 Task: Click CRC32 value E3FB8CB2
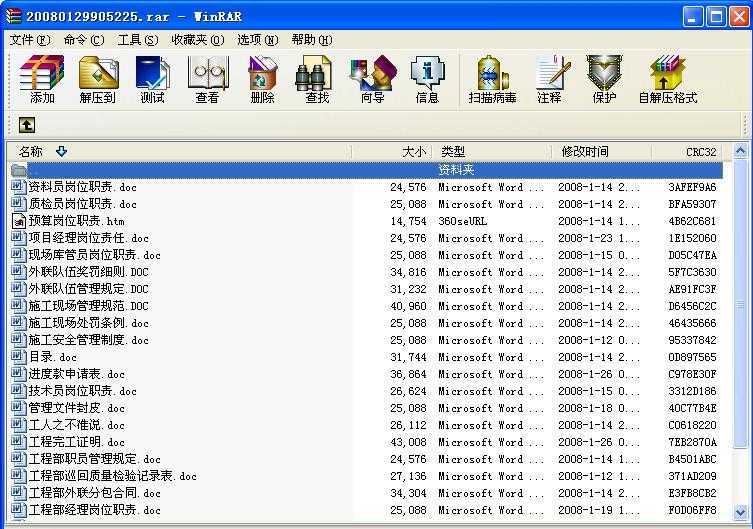[692, 493]
